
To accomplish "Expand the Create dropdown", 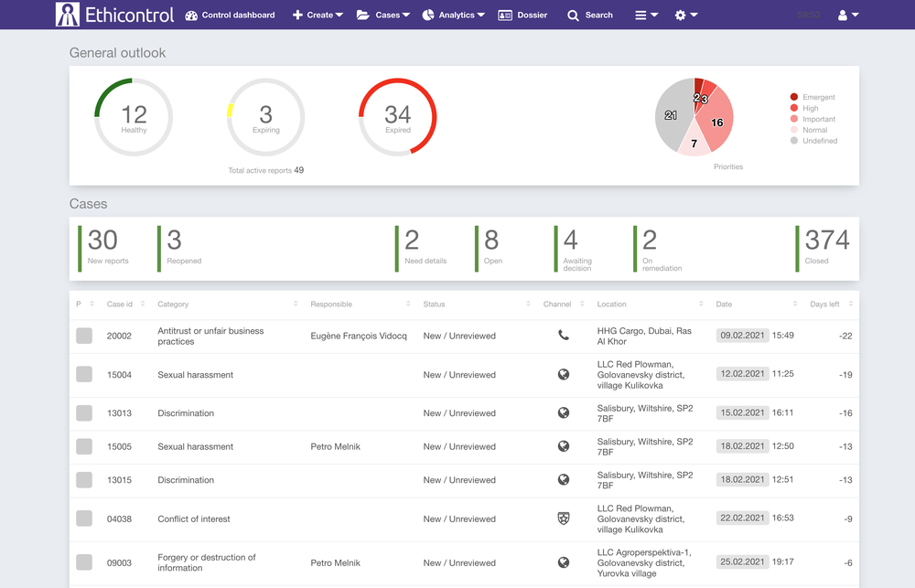I will pyautogui.click(x=318, y=15).
